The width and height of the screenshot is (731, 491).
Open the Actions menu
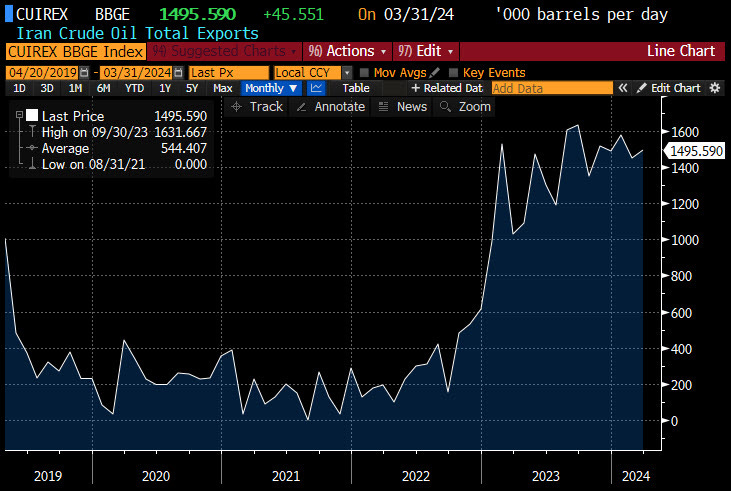click(348, 51)
